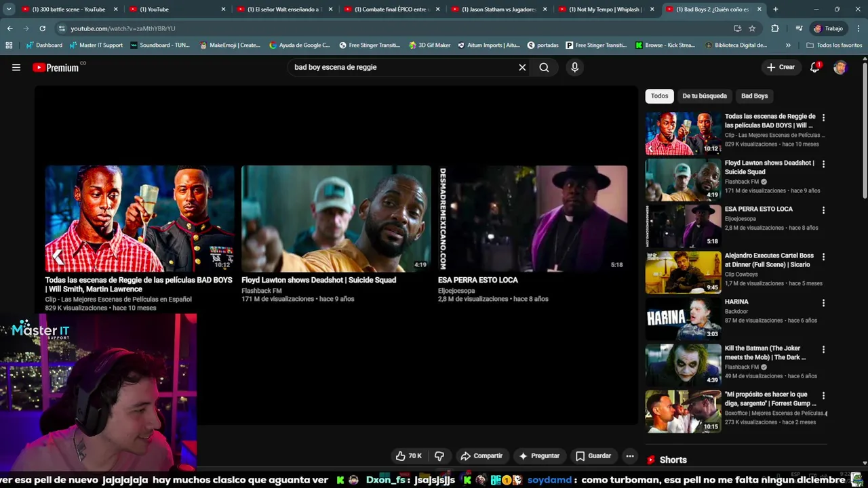Save the video with Guardar
Viewport: 868px width, 488px height.
point(593,456)
